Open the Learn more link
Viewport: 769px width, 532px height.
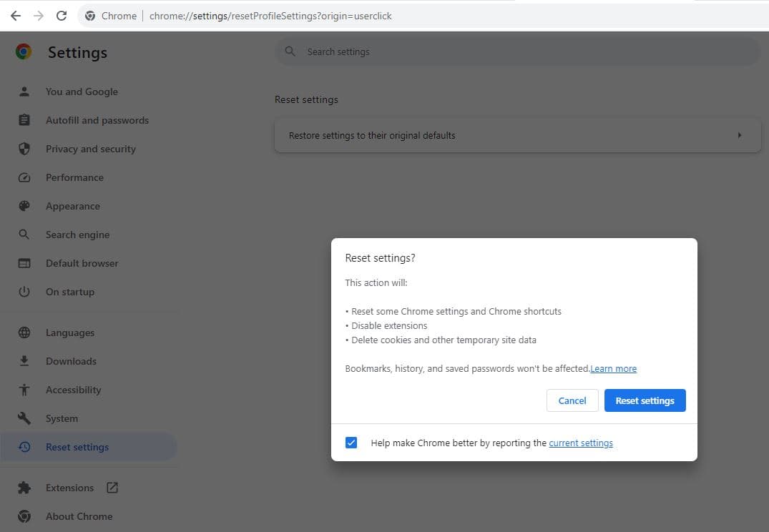[613, 369]
